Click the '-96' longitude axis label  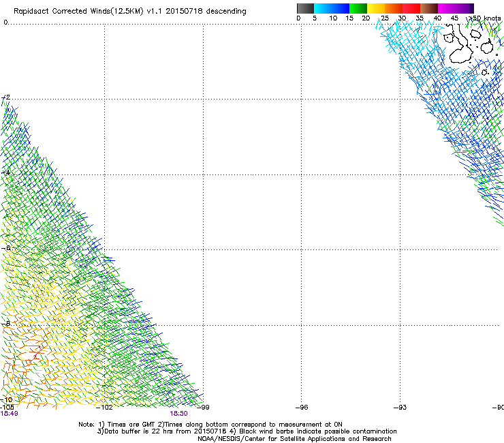pyautogui.click(x=302, y=408)
